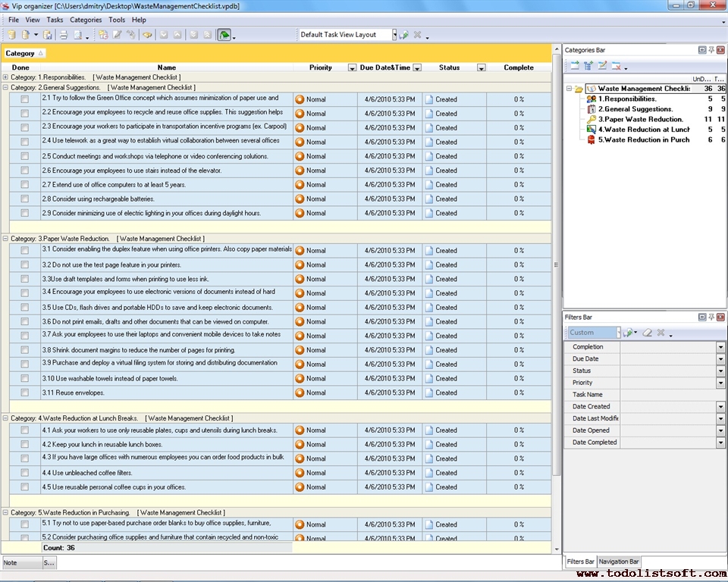Pin the Categories Bar panel
The height and width of the screenshot is (582, 728).
click(x=711, y=50)
